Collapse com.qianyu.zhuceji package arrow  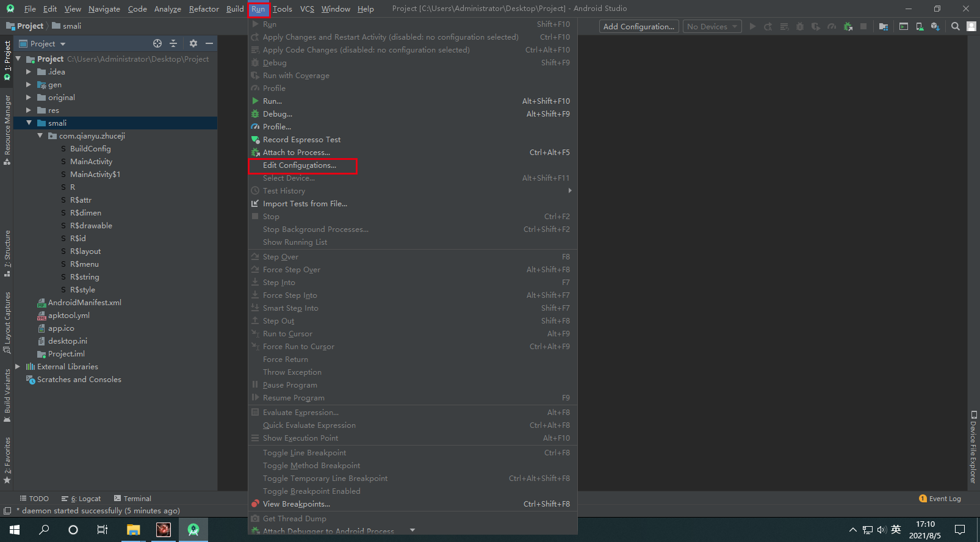point(40,136)
